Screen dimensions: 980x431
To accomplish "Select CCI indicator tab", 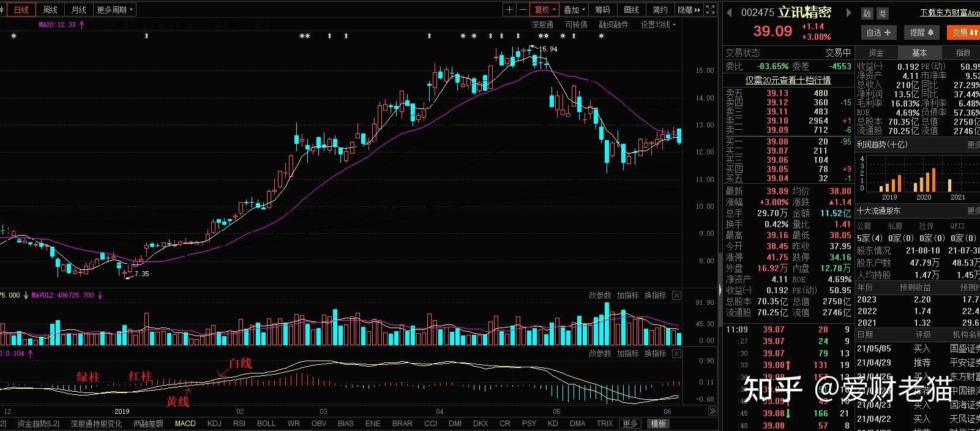I will tap(430, 424).
